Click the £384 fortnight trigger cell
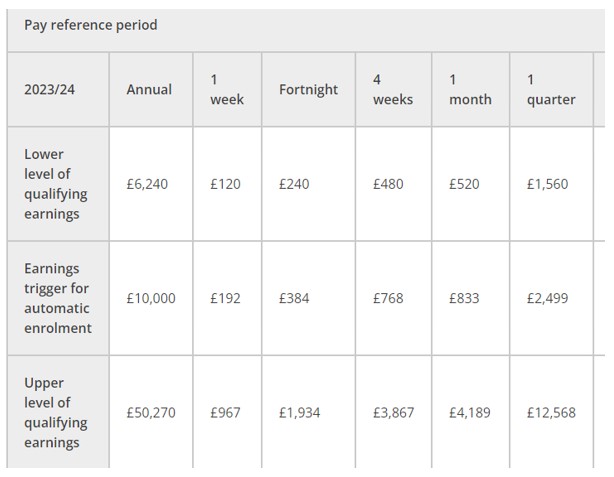The image size is (614, 477). point(295,298)
